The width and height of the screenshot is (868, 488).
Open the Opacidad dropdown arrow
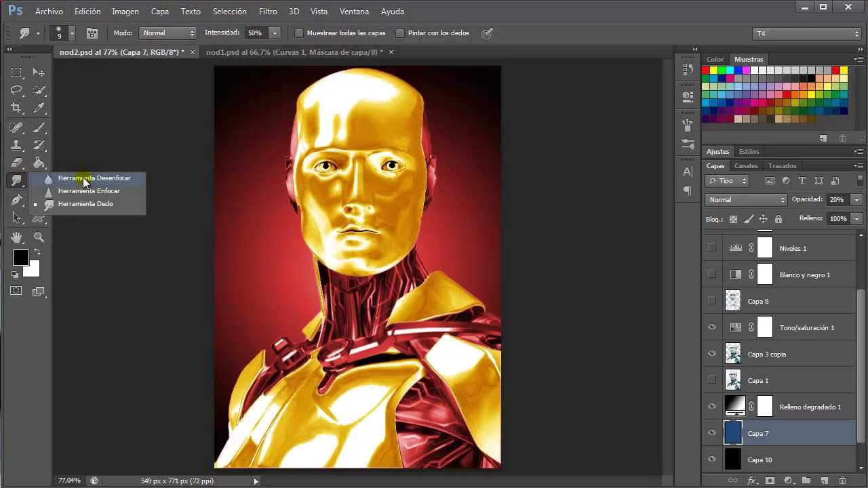click(856, 200)
